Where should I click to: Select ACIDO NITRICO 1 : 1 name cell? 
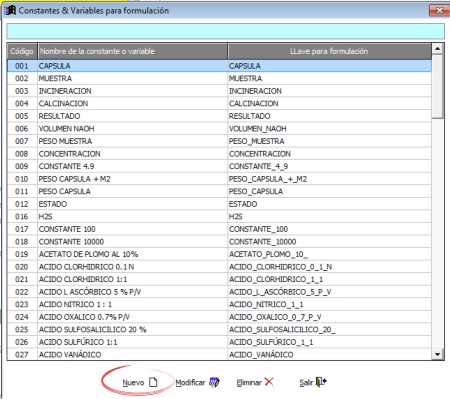(x=132, y=304)
